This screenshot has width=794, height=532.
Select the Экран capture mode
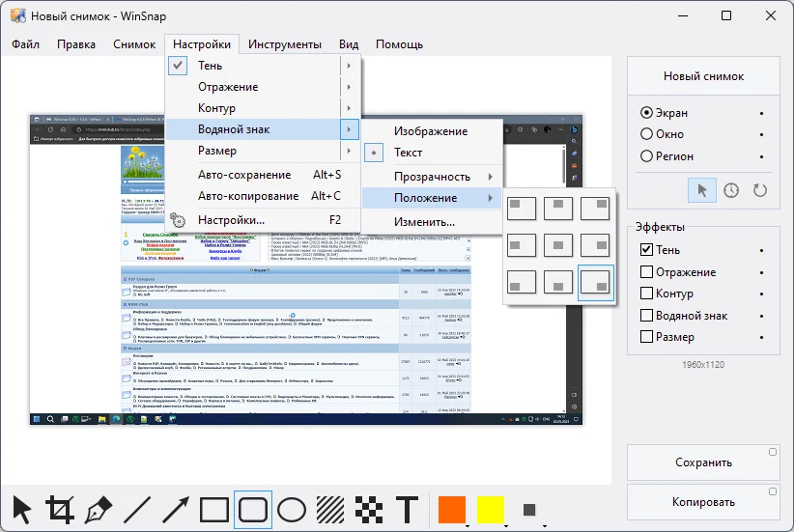click(x=664, y=112)
